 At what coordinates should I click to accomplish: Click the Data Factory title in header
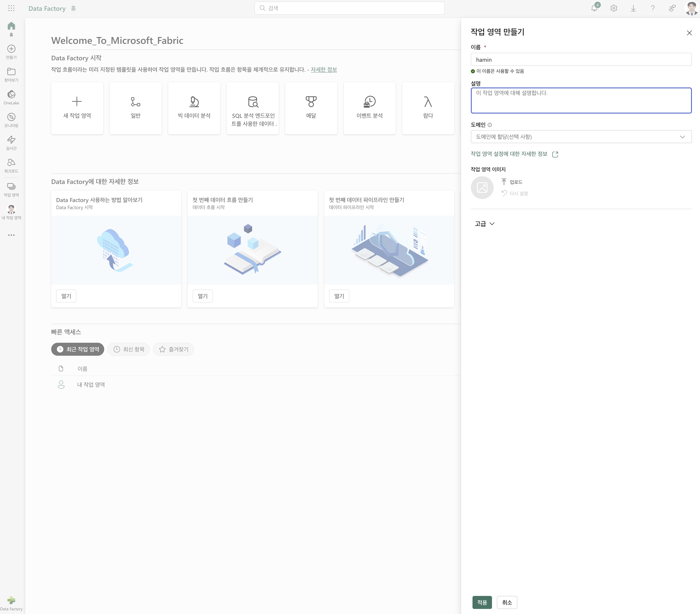click(47, 8)
